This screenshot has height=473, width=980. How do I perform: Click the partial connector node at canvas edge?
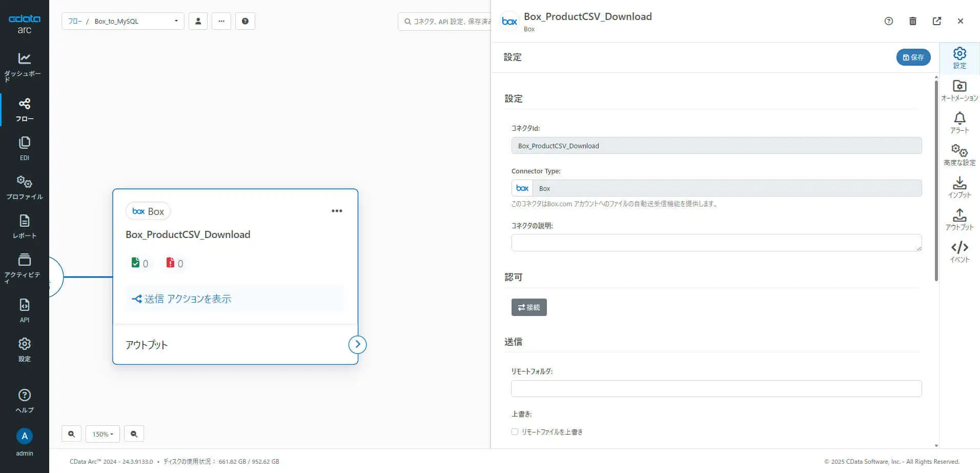56,277
